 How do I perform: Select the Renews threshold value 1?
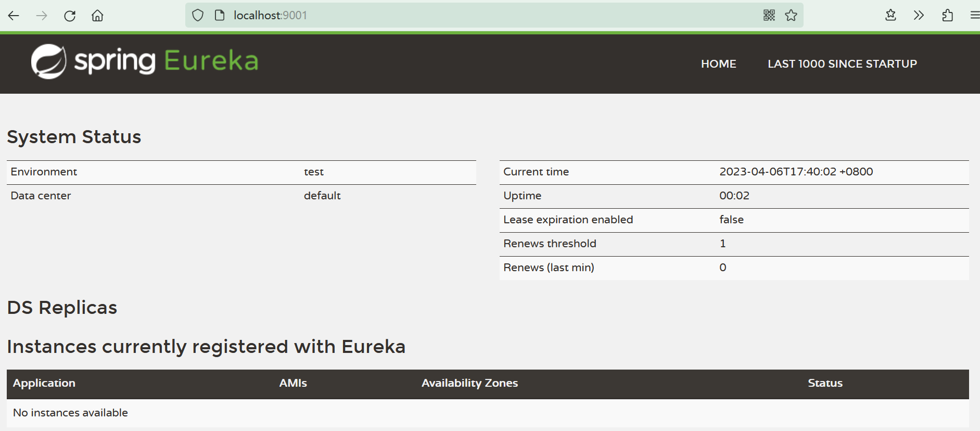722,244
